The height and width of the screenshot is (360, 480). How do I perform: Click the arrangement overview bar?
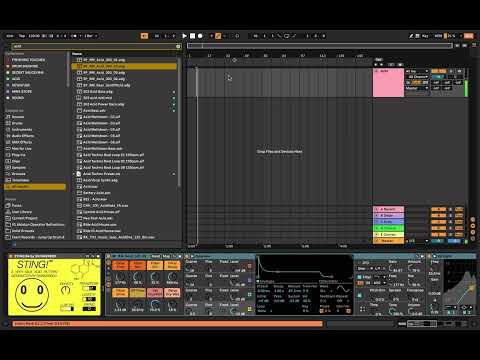[x=319, y=46]
